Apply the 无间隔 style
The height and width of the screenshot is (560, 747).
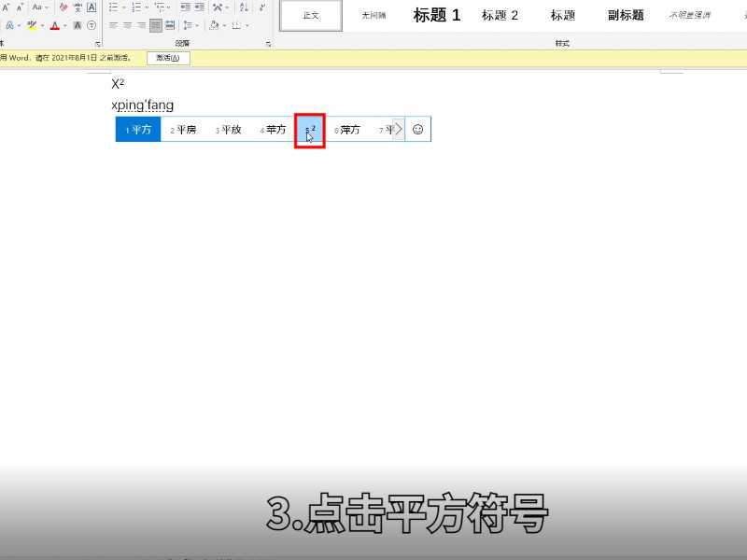373,15
